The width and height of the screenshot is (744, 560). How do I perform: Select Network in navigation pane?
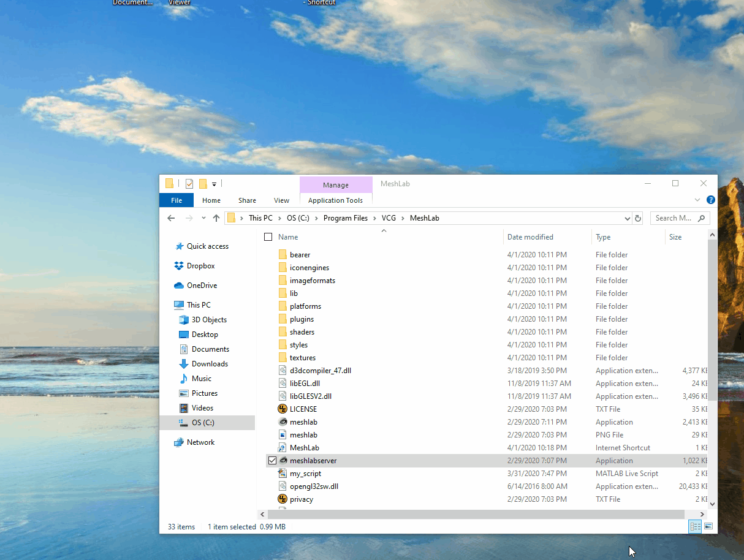point(201,442)
